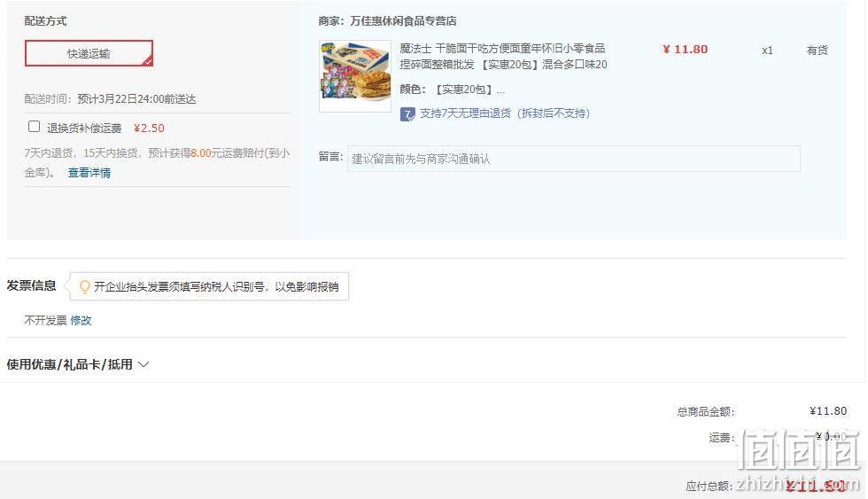Click the 配送时间 delivery estimate text
Screen dimensions: 868x499
tap(110, 99)
